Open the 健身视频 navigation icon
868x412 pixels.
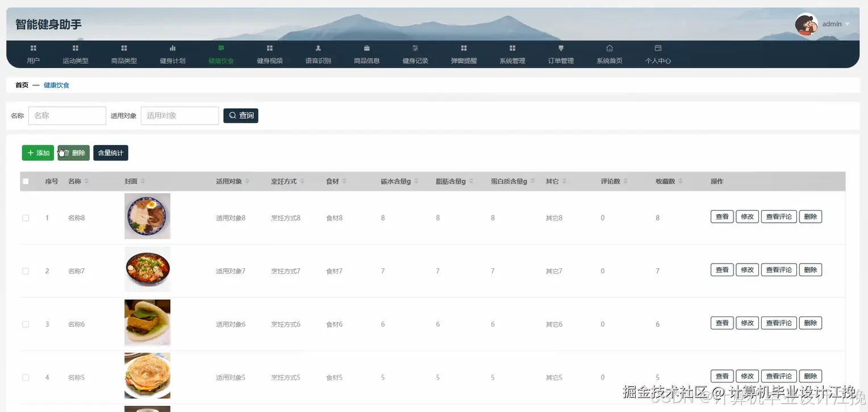click(x=270, y=48)
